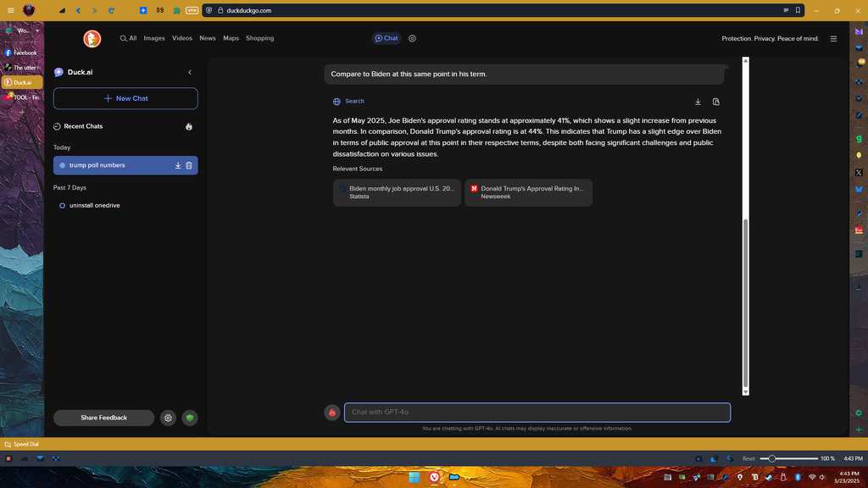
Task: Click the fire button beside chat input
Action: click(x=332, y=413)
